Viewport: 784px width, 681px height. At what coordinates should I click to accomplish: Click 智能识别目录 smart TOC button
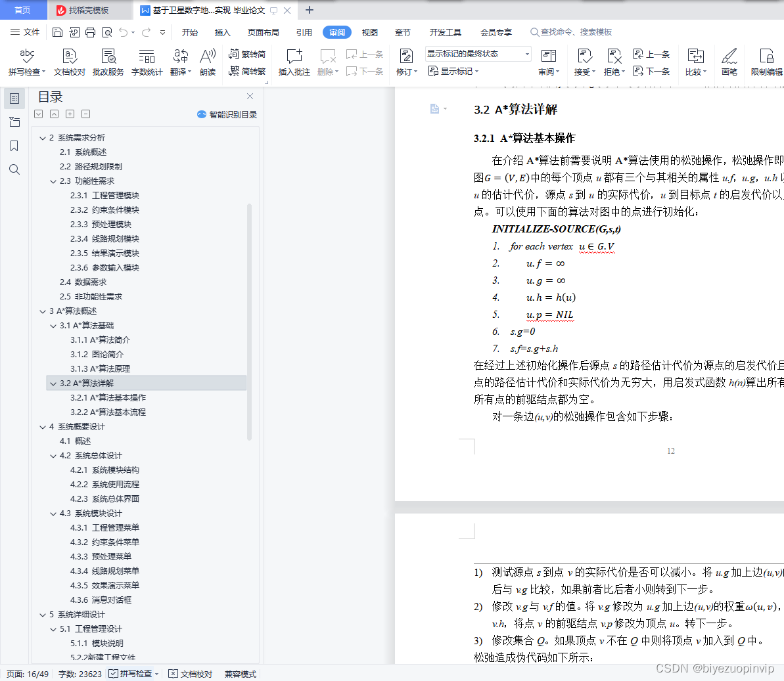[x=227, y=114]
